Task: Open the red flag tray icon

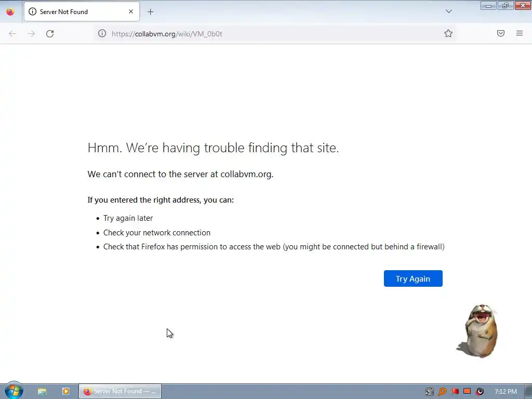Action: click(455, 392)
